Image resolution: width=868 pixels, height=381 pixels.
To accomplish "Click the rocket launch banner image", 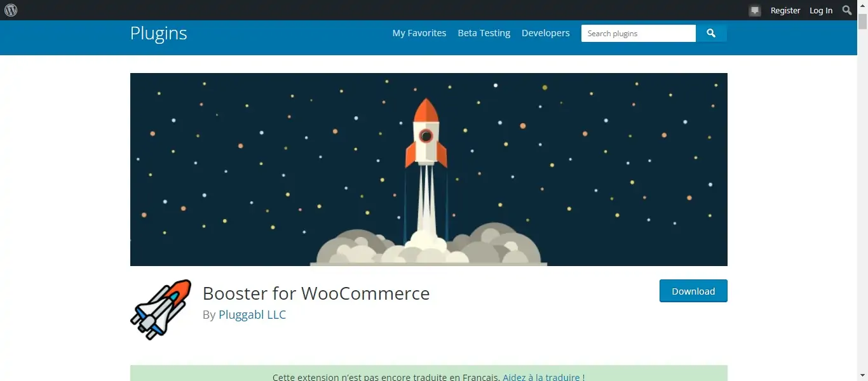I will coord(429,170).
